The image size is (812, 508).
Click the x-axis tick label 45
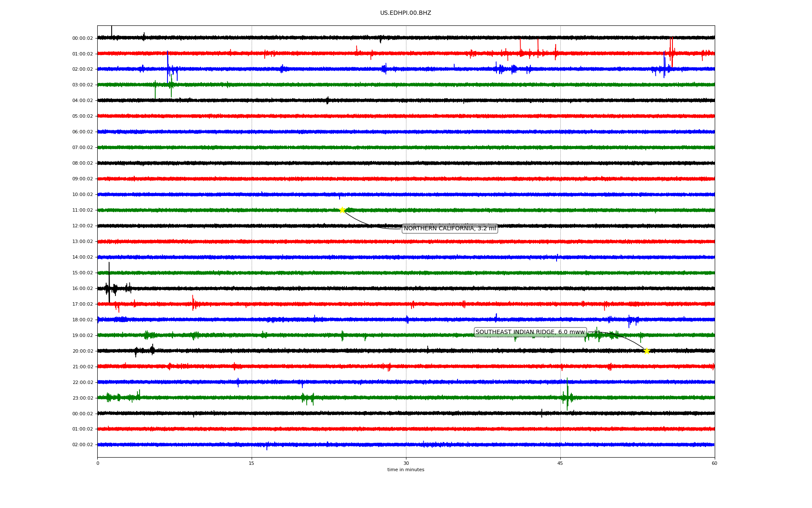pos(560,463)
